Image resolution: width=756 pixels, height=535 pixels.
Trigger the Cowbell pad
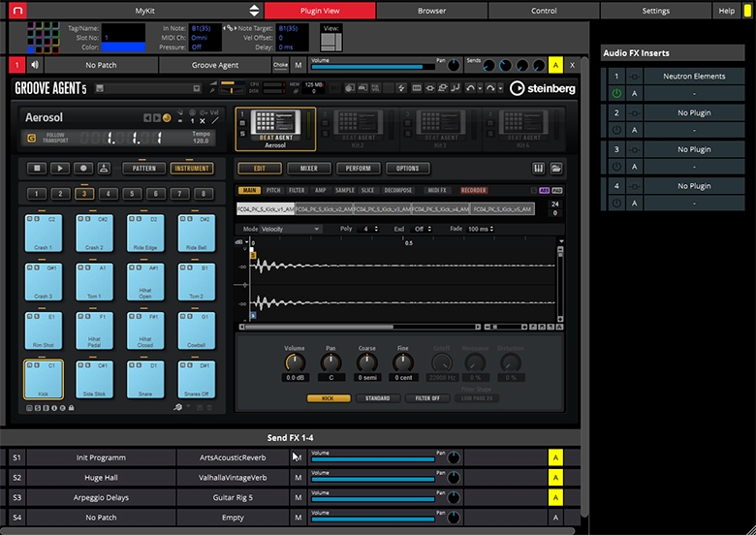click(x=196, y=332)
